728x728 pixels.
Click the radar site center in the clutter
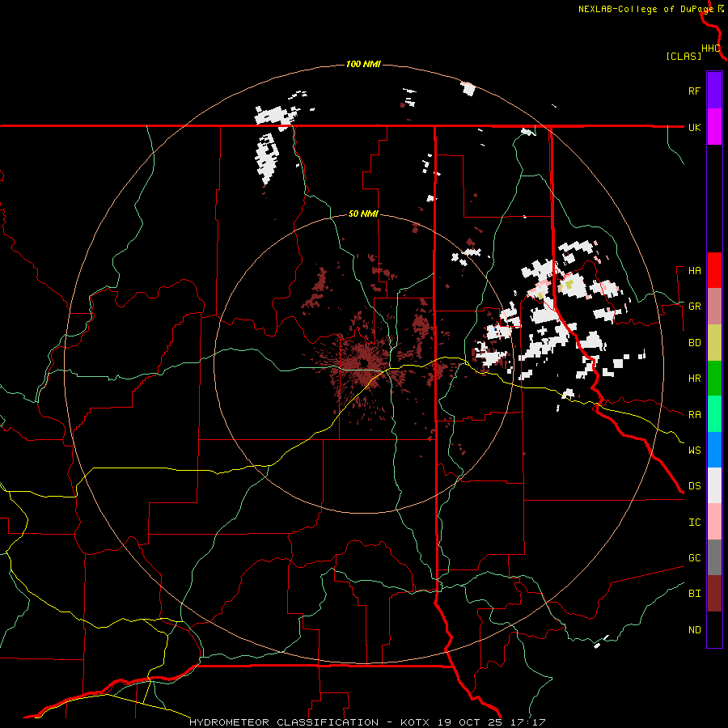tap(364, 363)
